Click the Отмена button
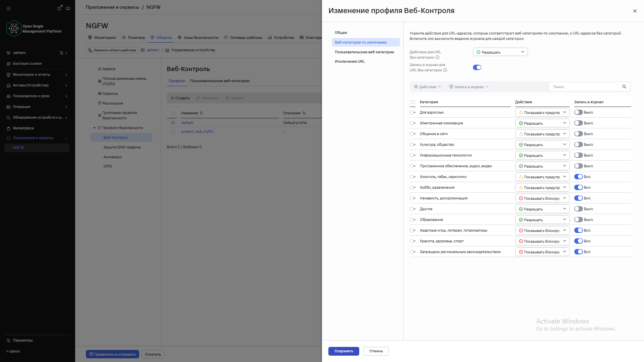Image resolution: width=644 pixels, height=362 pixels. 376,351
